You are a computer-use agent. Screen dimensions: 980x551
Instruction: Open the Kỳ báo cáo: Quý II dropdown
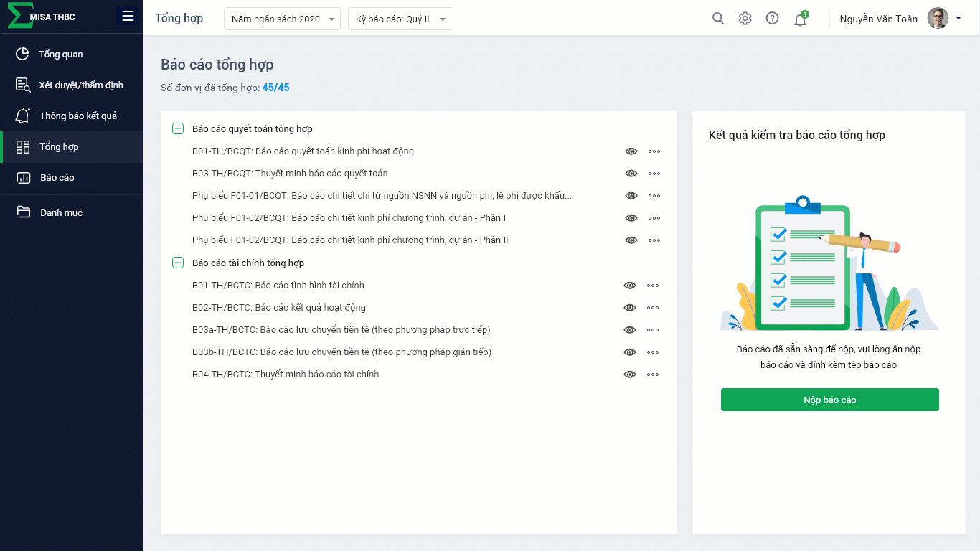pos(400,19)
